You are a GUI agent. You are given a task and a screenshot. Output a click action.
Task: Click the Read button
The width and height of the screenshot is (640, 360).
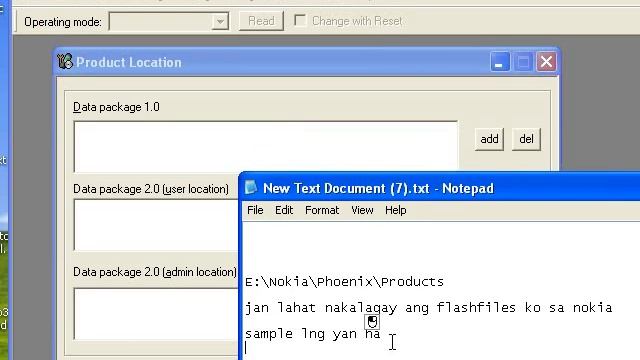[x=261, y=21]
